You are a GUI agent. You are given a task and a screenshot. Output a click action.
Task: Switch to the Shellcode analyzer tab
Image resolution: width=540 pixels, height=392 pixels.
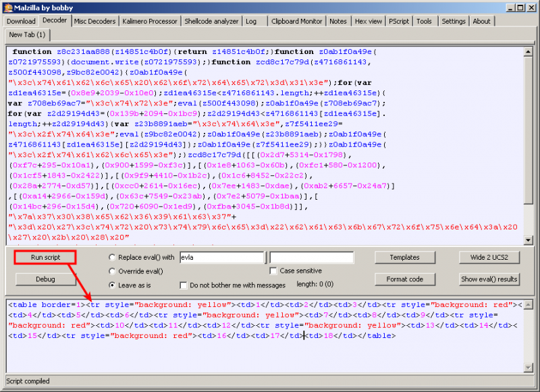click(x=211, y=21)
